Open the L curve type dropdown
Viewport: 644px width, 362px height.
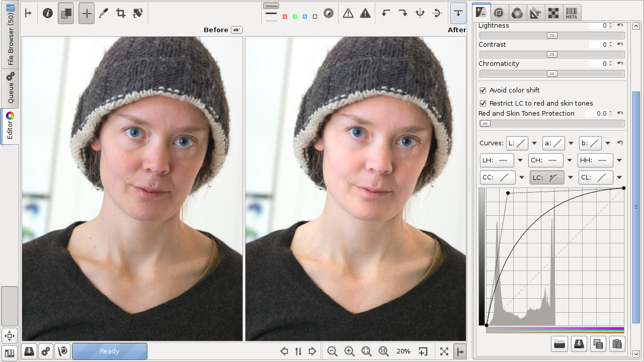(534, 143)
